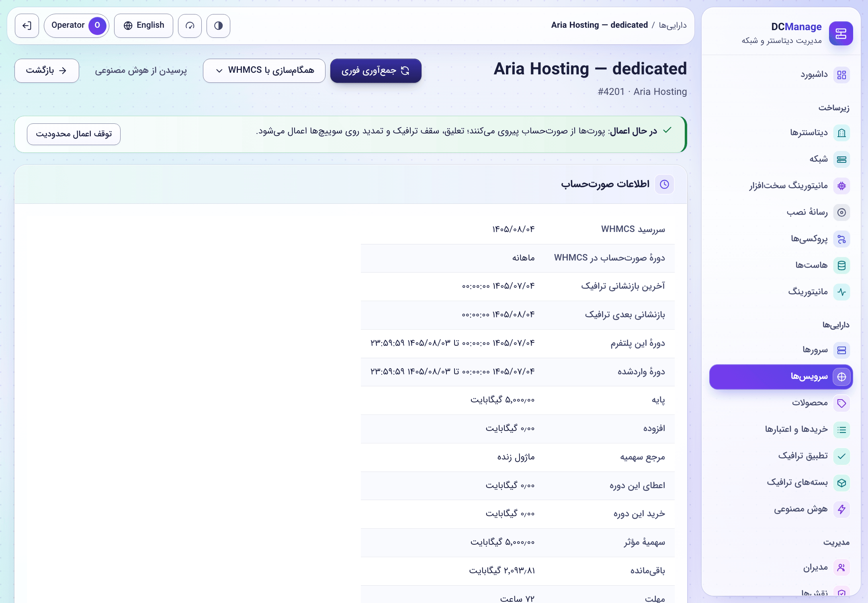Click the sync refresh icon on جمع‌آوری فوری

coord(405,71)
